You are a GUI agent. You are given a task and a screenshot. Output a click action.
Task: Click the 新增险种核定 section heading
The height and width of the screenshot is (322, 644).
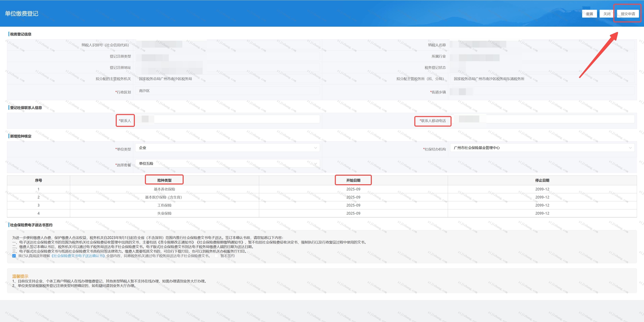pos(21,136)
